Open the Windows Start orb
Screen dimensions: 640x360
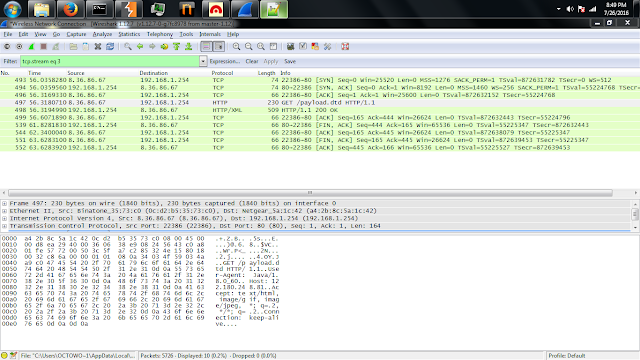point(12,9)
